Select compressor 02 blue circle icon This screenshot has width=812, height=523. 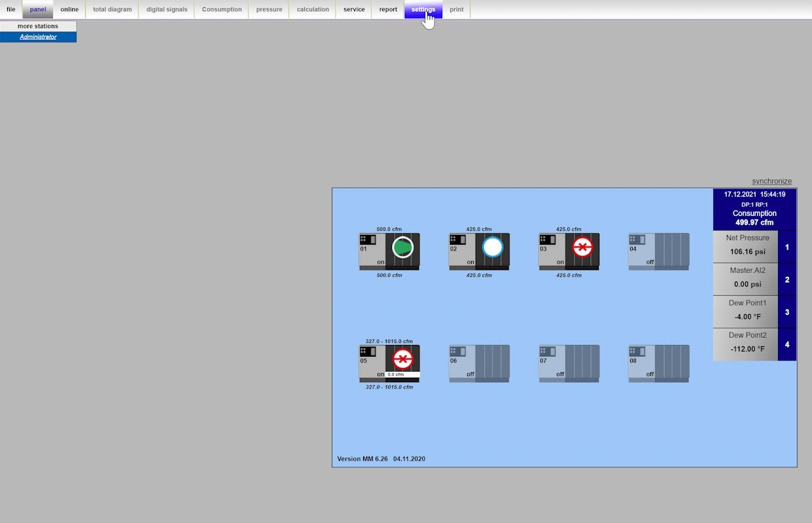point(493,247)
